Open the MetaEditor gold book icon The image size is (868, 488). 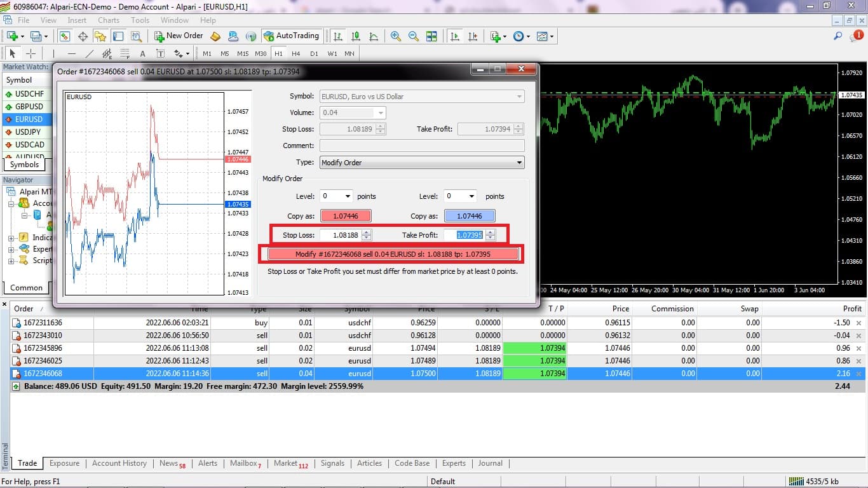pos(215,36)
